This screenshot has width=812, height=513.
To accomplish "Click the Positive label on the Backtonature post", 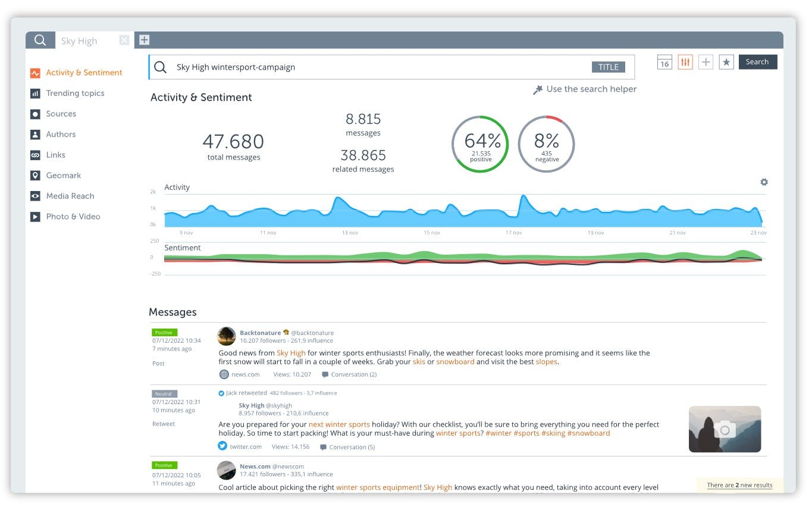I will click(164, 333).
